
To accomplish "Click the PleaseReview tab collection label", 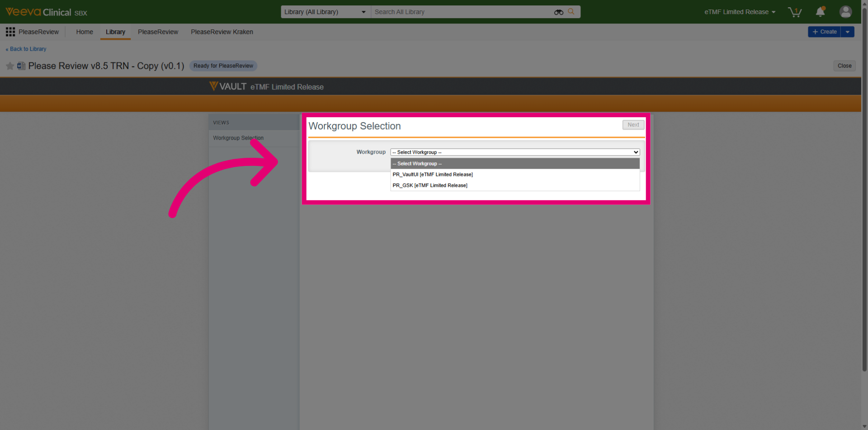I will click(38, 32).
